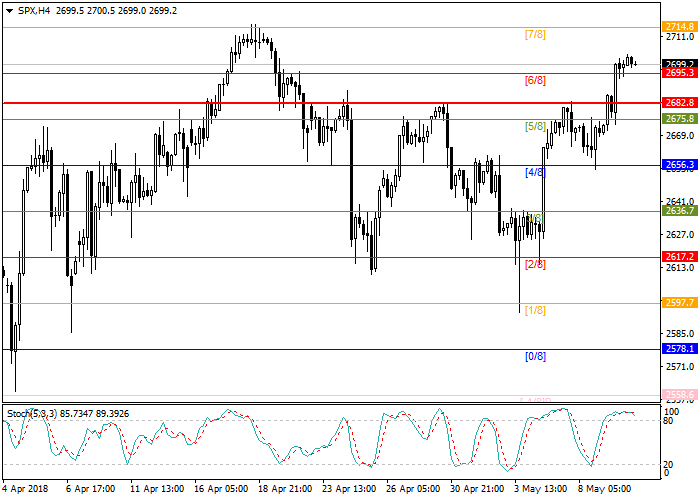Click the current price 2699.2 label
Viewport: 700px width, 500px height.
click(x=679, y=63)
